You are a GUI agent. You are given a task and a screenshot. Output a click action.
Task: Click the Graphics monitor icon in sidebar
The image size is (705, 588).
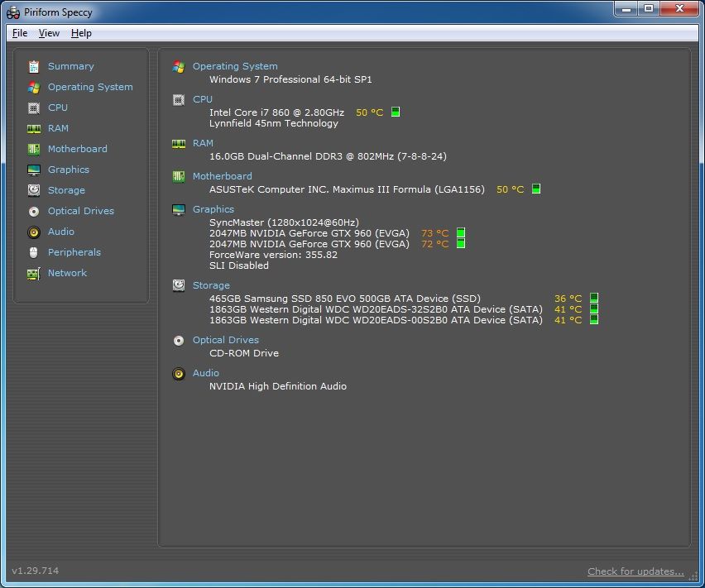pyautogui.click(x=34, y=170)
